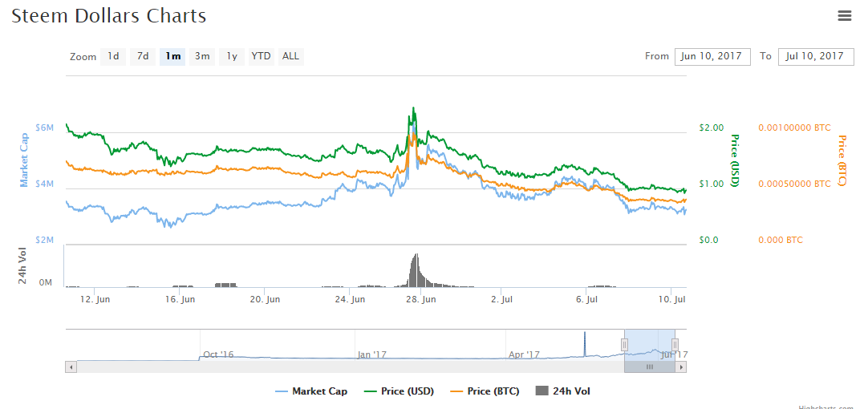Click the $2.00 price axis label
Screen dimensions: 868x409
[712, 128]
